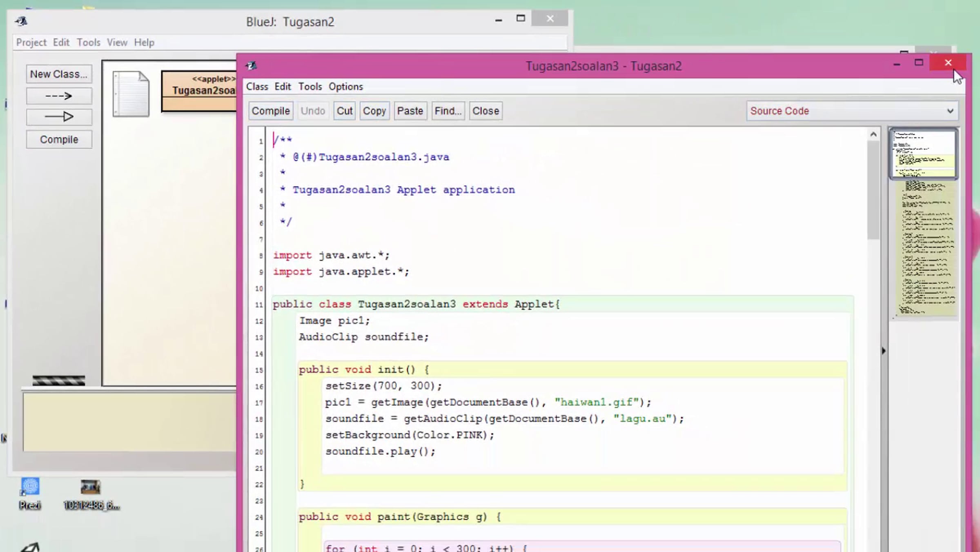Select the Tugasan2soalan3 applet class box
The width and height of the screenshot is (980, 552).
[199, 91]
